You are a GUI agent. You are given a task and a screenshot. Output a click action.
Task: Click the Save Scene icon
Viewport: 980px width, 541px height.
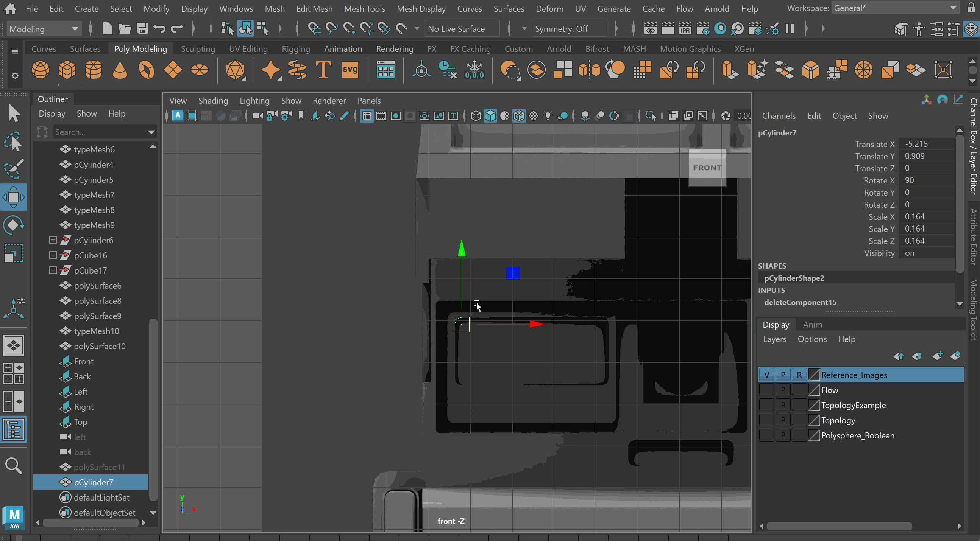(142, 28)
